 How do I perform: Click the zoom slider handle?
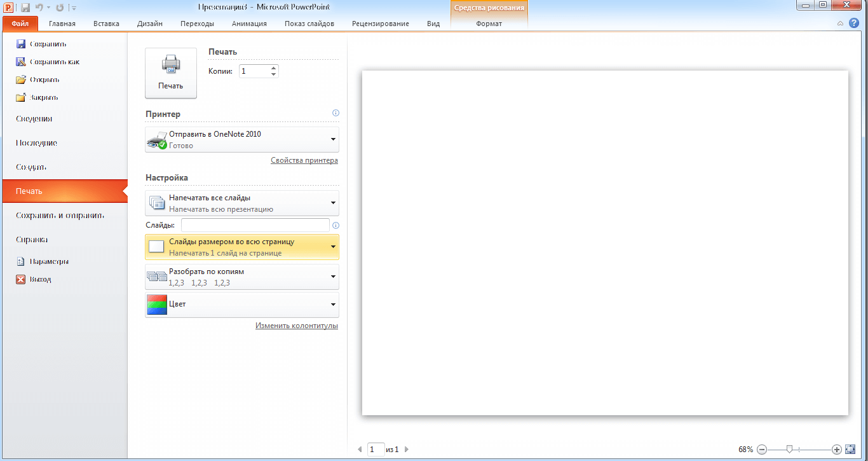pos(789,449)
